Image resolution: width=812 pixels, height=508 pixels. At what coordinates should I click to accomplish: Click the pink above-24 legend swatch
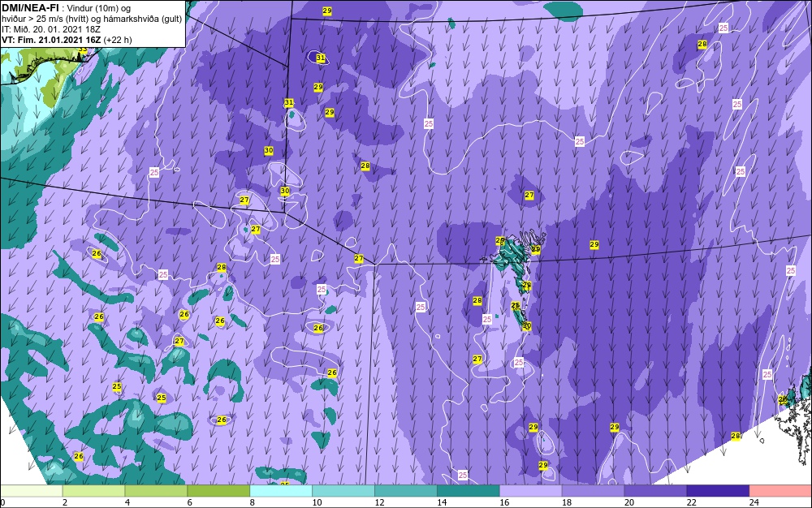click(781, 491)
